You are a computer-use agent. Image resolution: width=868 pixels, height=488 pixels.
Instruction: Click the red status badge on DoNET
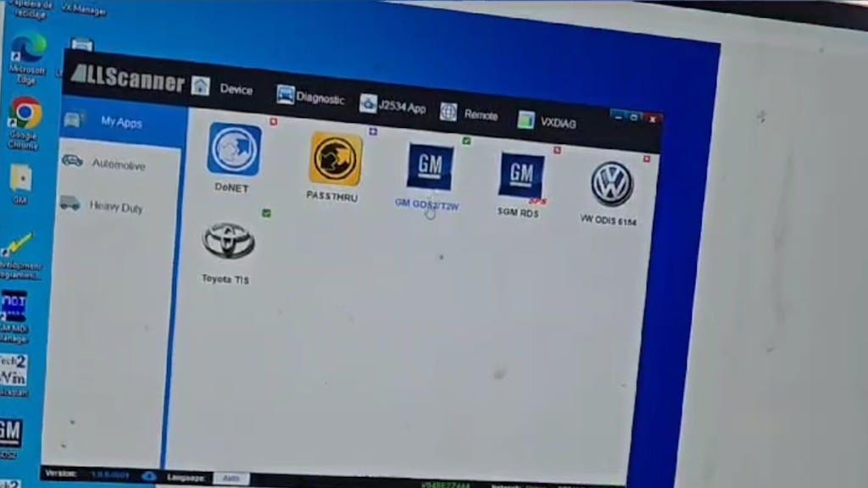pyautogui.click(x=273, y=122)
